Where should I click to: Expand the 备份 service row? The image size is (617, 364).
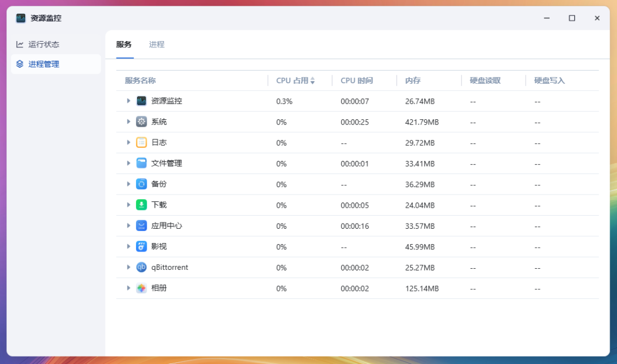click(129, 184)
